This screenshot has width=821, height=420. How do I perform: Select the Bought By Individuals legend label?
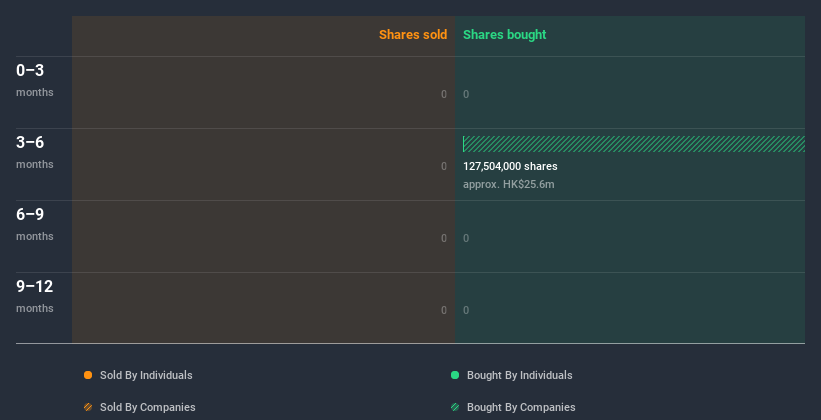pyautogui.click(x=519, y=375)
